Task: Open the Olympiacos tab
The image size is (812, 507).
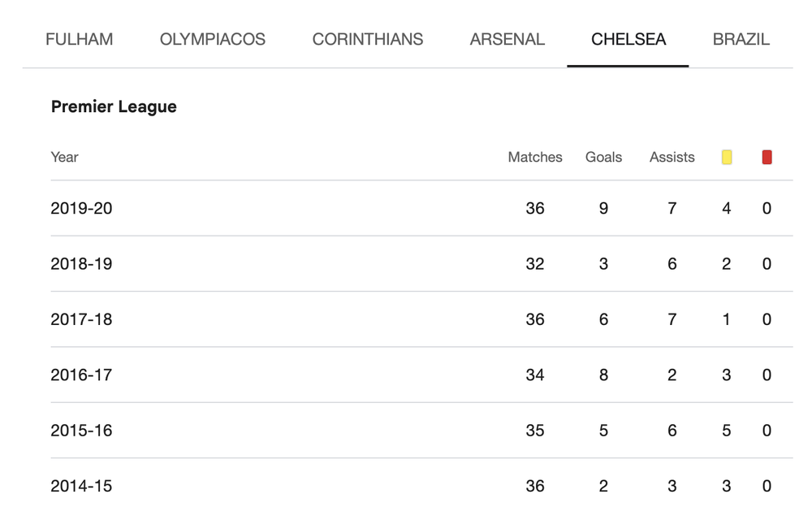Action: (x=212, y=39)
